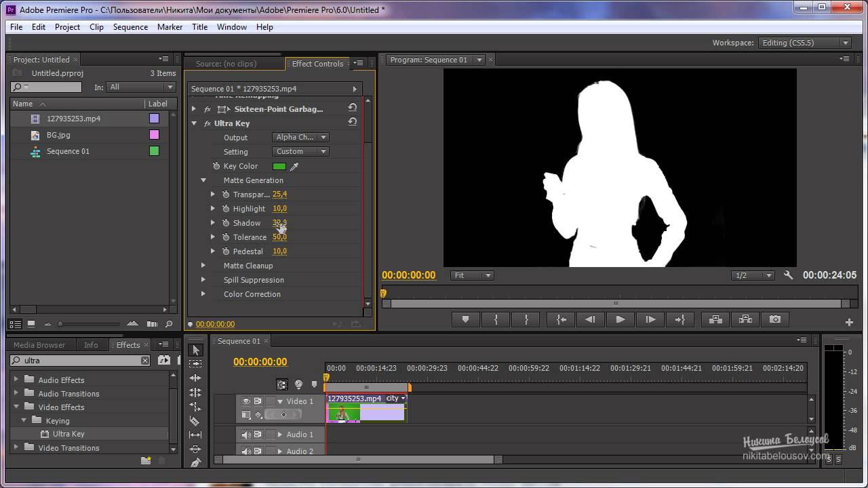868x488 pixels.
Task: Expand the Matte Cleanup section
Action: click(203, 266)
